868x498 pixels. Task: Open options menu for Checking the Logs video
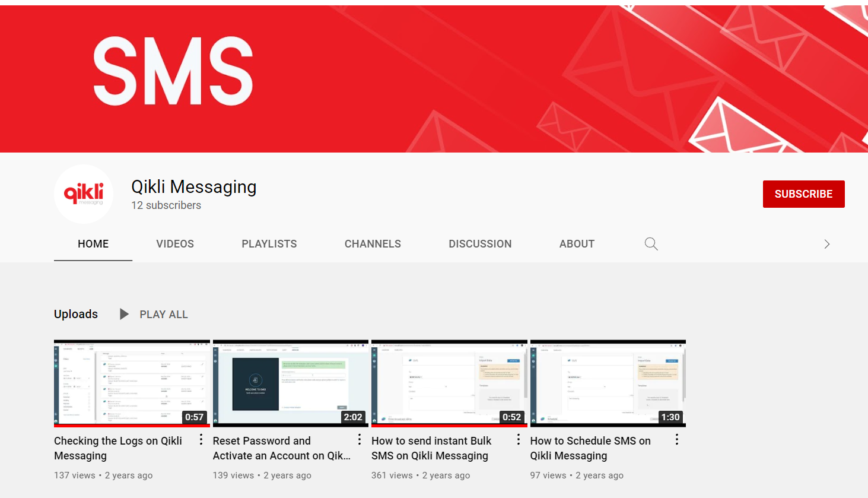[x=201, y=440]
